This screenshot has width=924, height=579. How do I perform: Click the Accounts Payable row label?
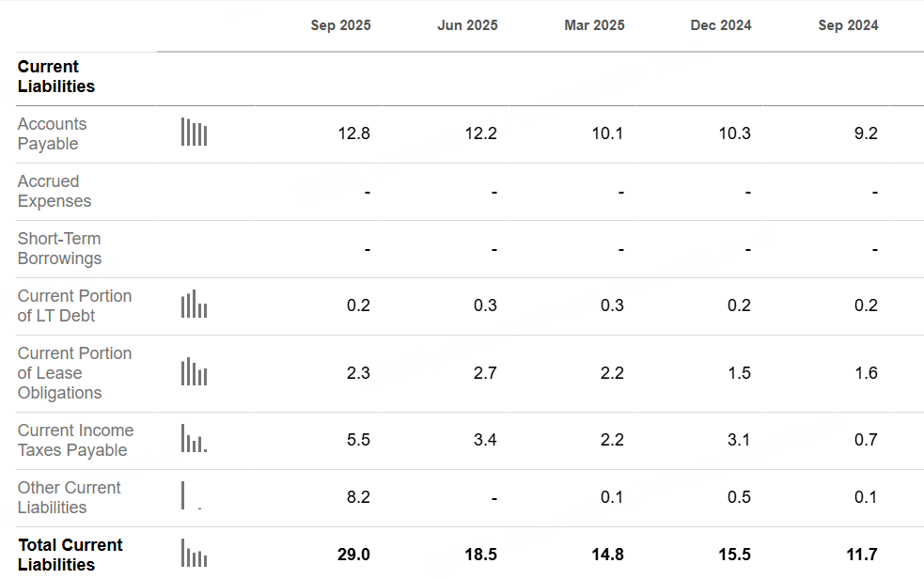pos(53,133)
